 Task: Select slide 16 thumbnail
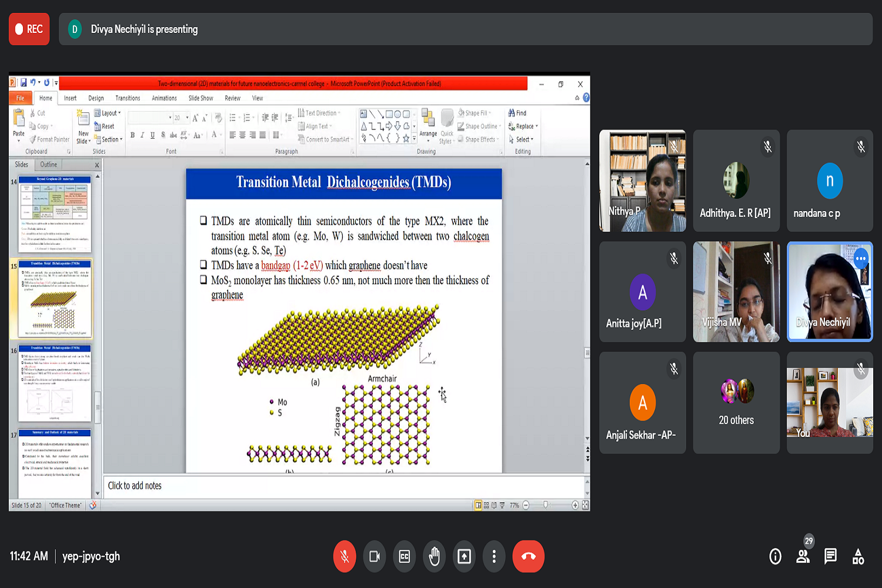click(55, 383)
